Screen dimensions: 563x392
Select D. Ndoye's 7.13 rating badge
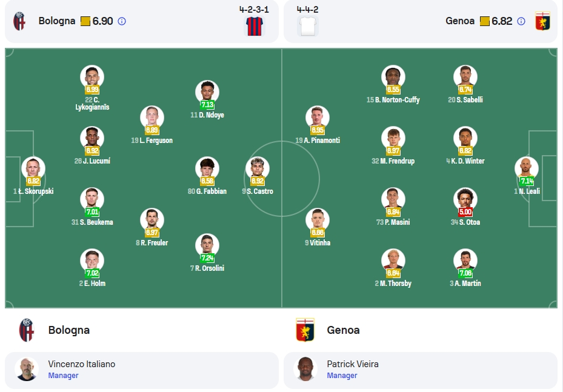(207, 104)
